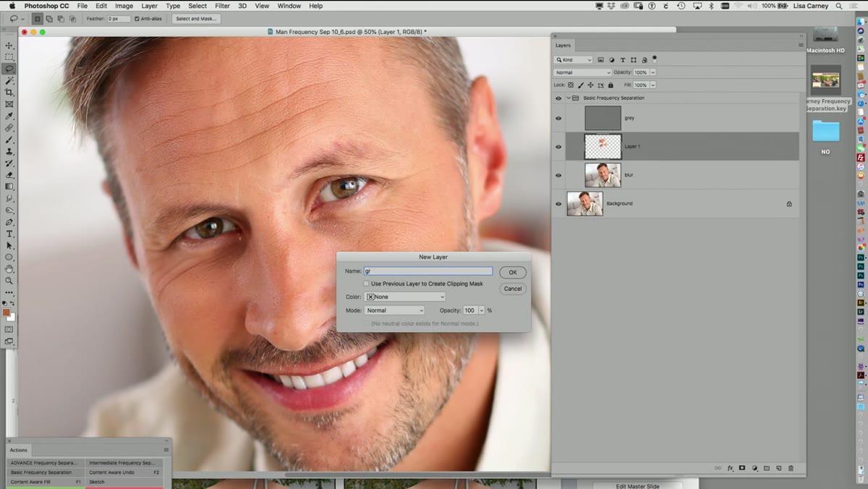Viewport: 868px width, 489px height.
Task: Select the blur layer thumbnail
Action: pyautogui.click(x=603, y=175)
